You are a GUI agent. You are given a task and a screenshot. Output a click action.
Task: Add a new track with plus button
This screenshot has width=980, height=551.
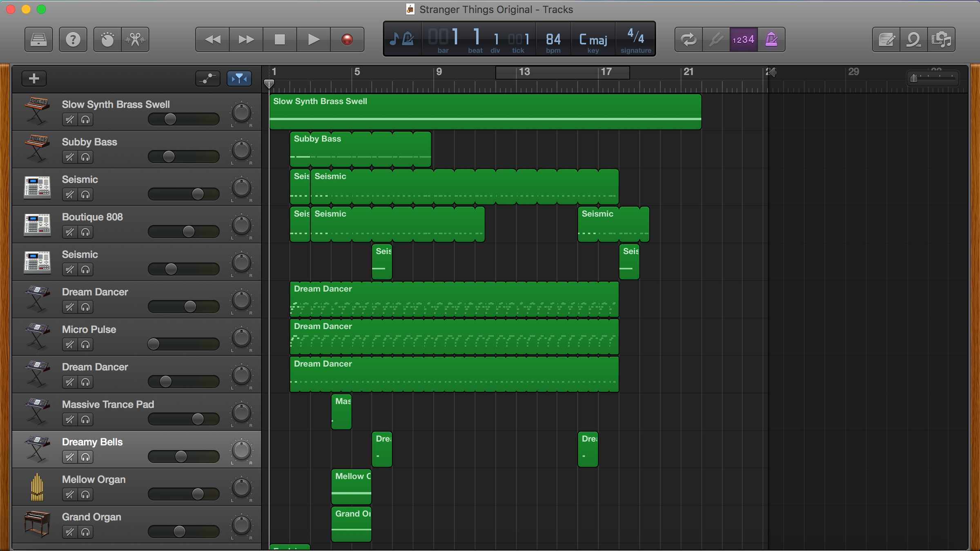click(34, 78)
